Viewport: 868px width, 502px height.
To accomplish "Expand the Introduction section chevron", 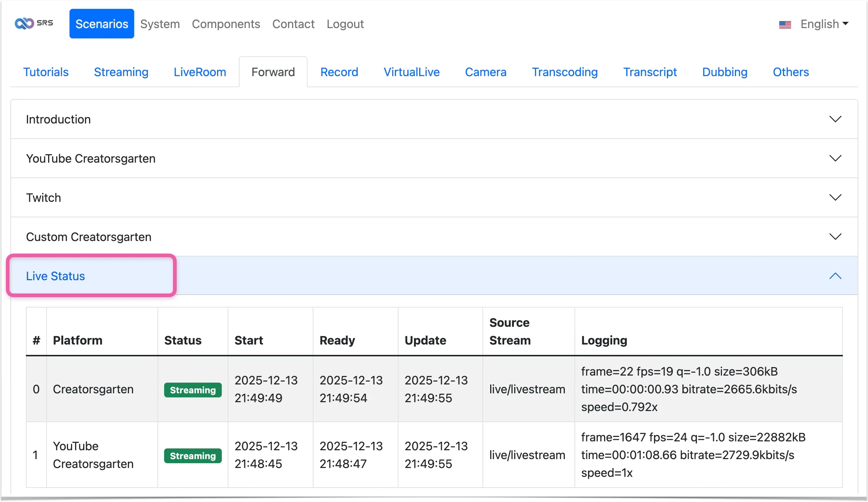I will (x=835, y=119).
